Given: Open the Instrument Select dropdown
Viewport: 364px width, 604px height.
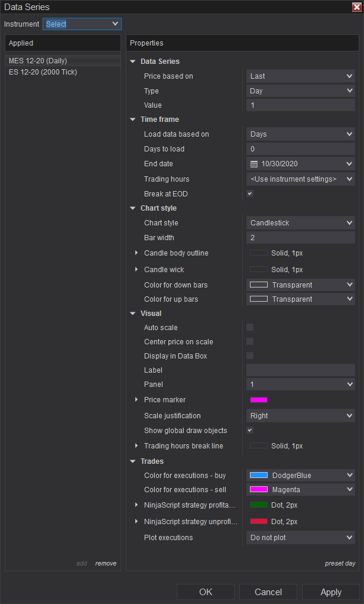Looking at the screenshot, I should 82,24.
